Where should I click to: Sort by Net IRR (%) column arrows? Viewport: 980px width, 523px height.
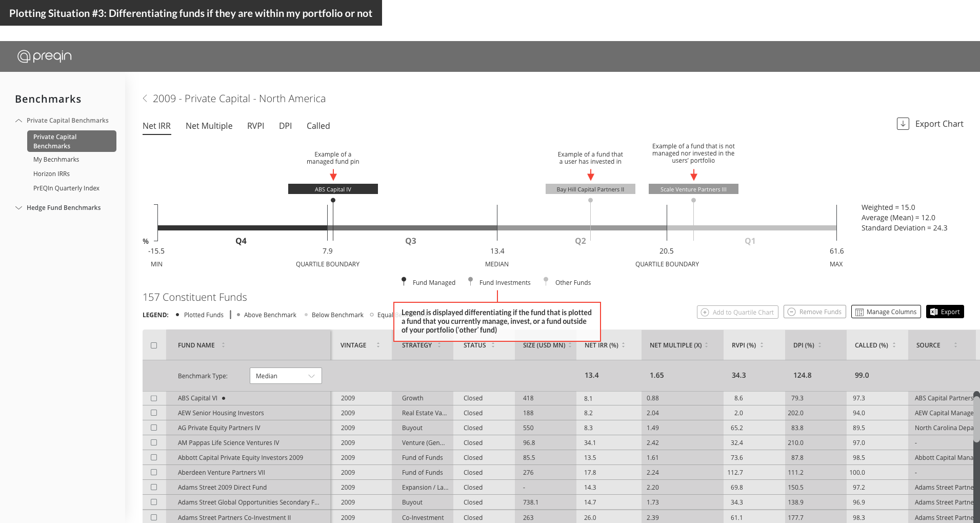(x=623, y=345)
